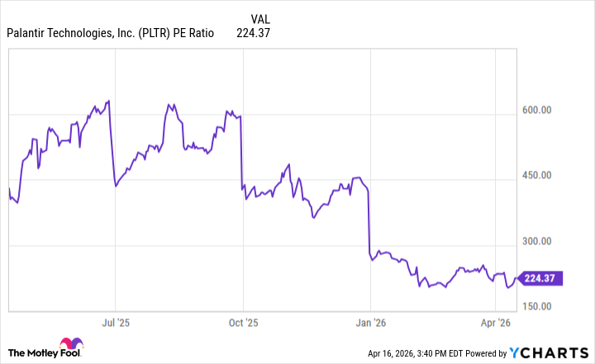Select the Palantir Technologies PE Ratio legend label
Image resolution: width=595 pixels, height=364 pixels.
click(110, 34)
